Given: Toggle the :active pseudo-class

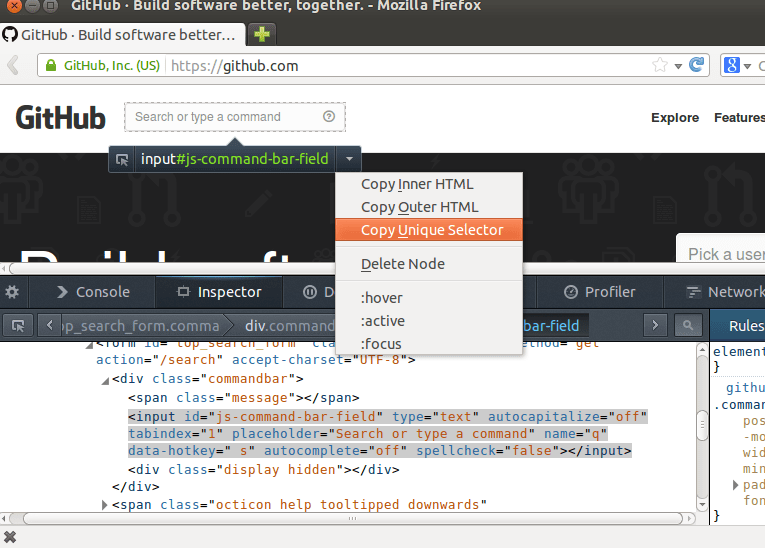Looking at the screenshot, I should pos(429,321).
